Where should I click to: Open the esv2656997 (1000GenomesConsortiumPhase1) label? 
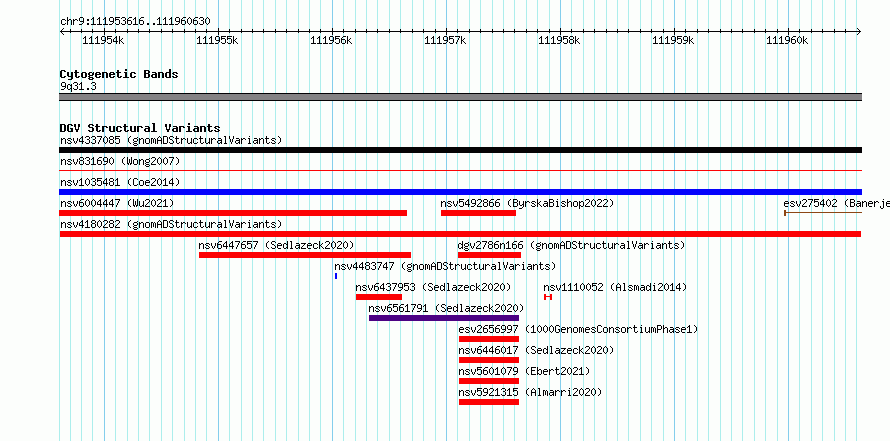pyautogui.click(x=578, y=329)
